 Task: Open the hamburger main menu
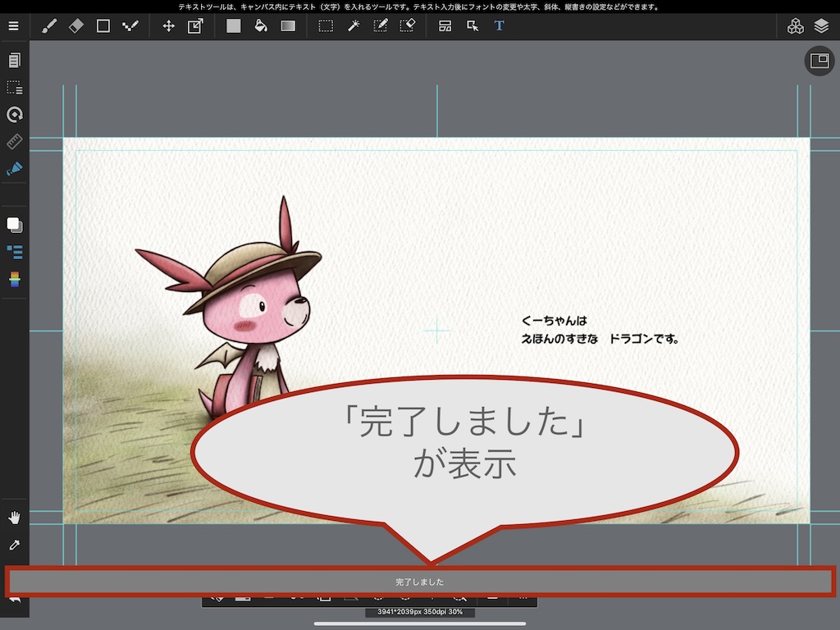coord(13,26)
